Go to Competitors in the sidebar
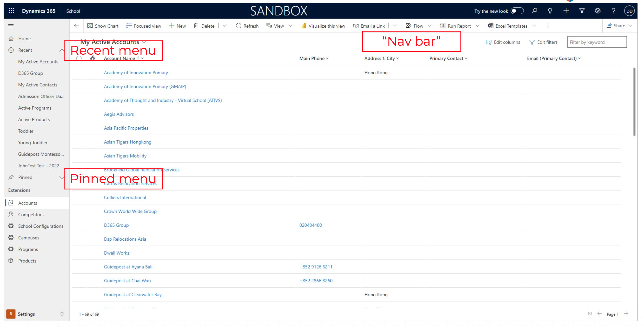644x327 pixels. pyautogui.click(x=31, y=215)
